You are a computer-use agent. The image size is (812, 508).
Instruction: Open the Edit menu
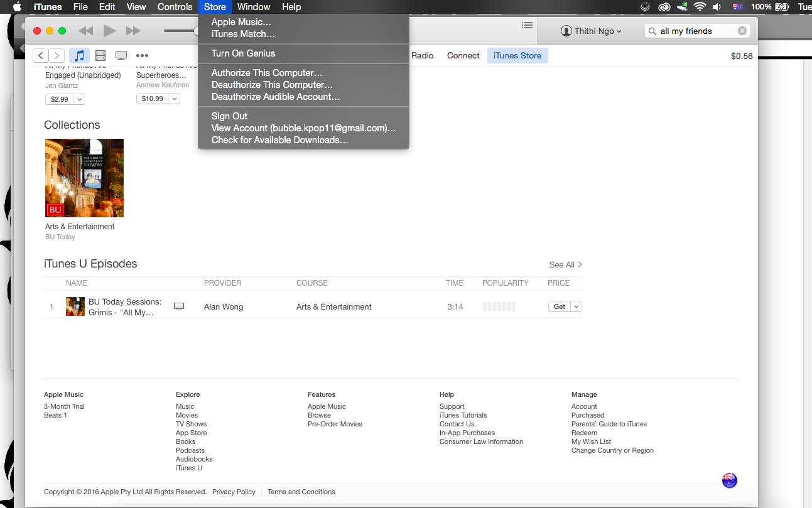[x=107, y=7]
